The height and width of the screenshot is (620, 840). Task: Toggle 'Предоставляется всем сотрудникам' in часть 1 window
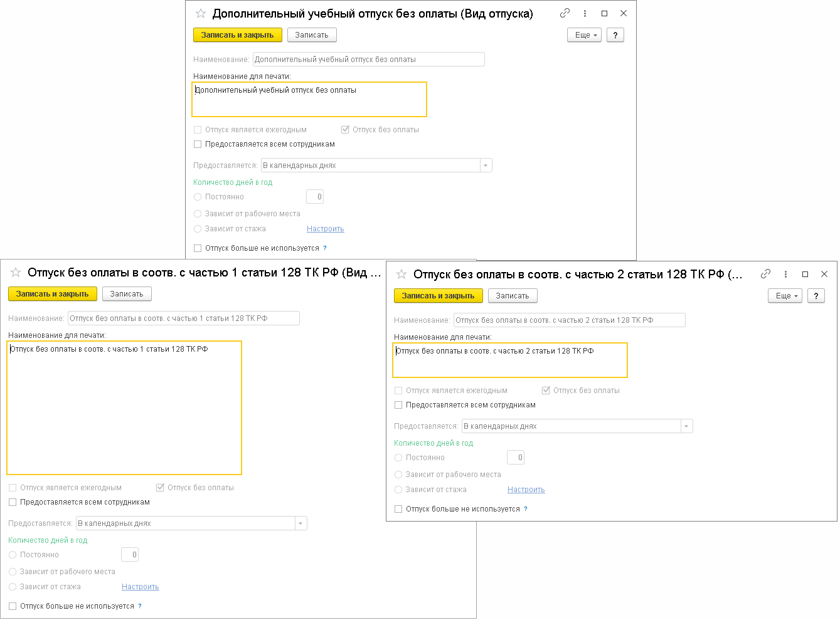point(13,502)
